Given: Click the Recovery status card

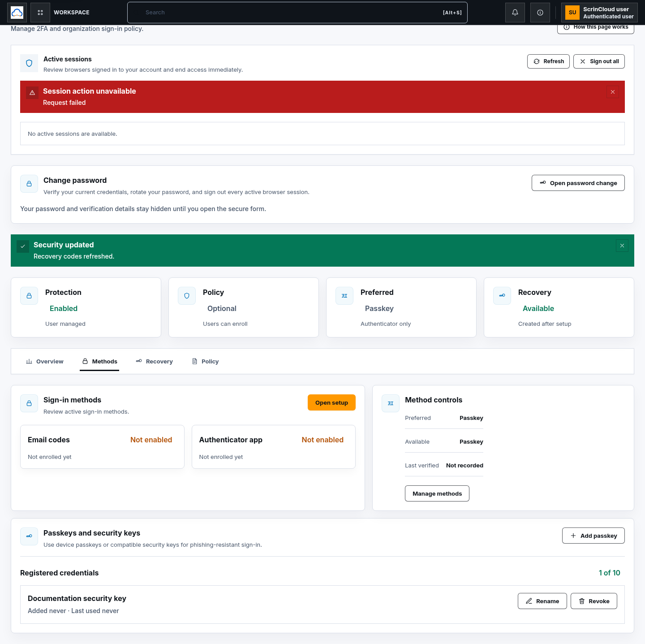Looking at the screenshot, I should pyautogui.click(x=559, y=307).
